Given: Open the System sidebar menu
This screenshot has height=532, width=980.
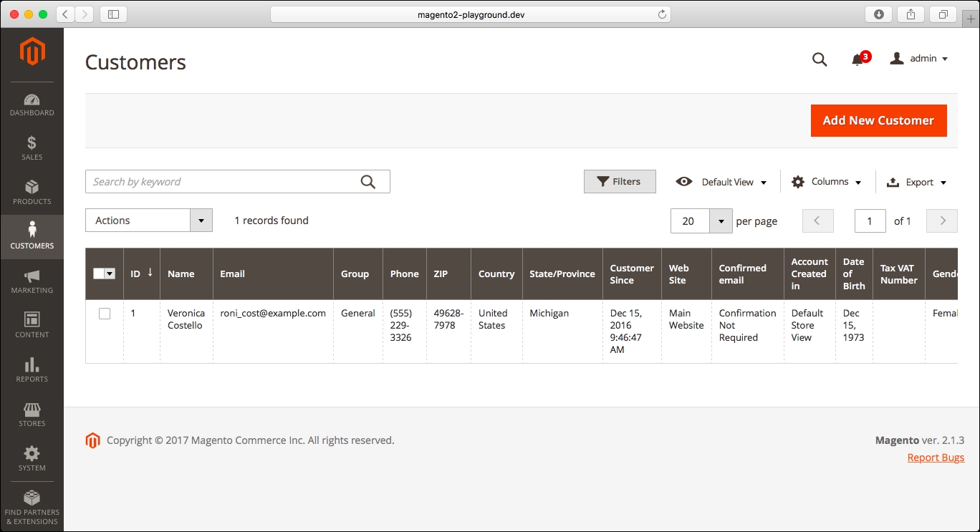Looking at the screenshot, I should pyautogui.click(x=32, y=459).
